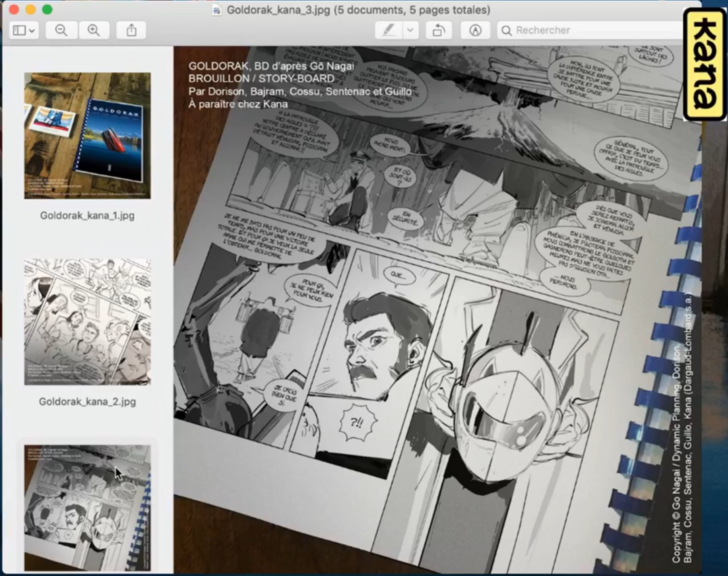Select the Goldorak_kana_1.jpg thumbnail
The width and height of the screenshot is (728, 576).
pos(87,135)
